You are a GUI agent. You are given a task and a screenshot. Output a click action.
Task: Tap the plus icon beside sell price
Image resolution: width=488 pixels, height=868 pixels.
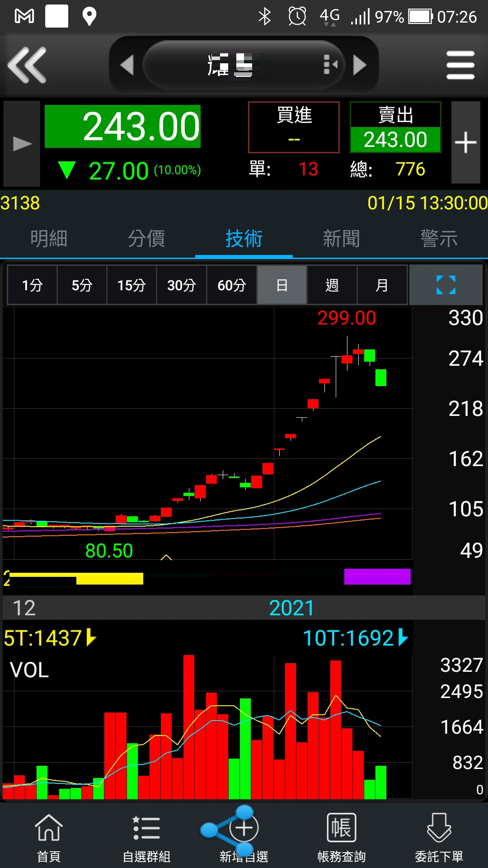[465, 143]
